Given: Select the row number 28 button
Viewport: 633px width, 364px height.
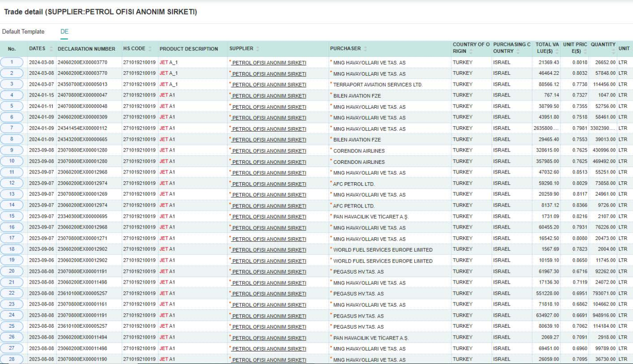Looking at the screenshot, I should point(12,359).
